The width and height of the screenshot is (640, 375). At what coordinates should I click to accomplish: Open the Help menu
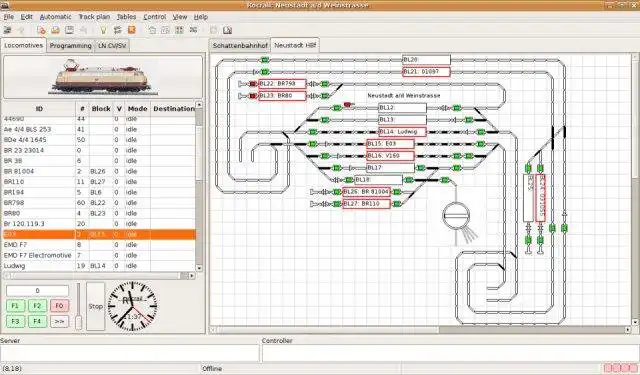[x=201, y=17]
